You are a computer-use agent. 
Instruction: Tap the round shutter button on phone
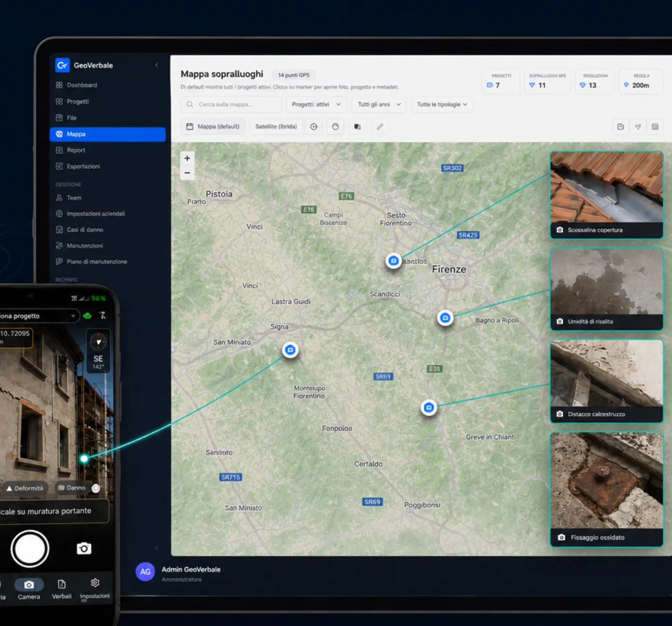point(30,549)
